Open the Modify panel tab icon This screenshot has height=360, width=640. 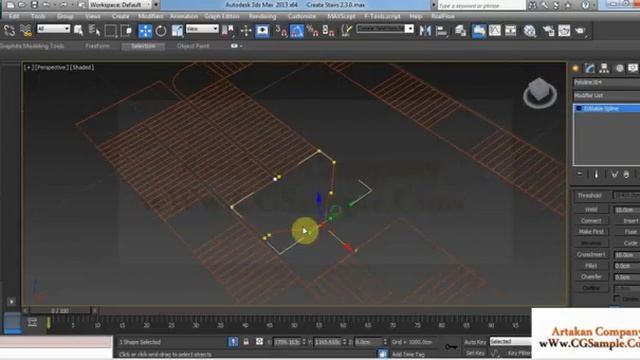590,69
